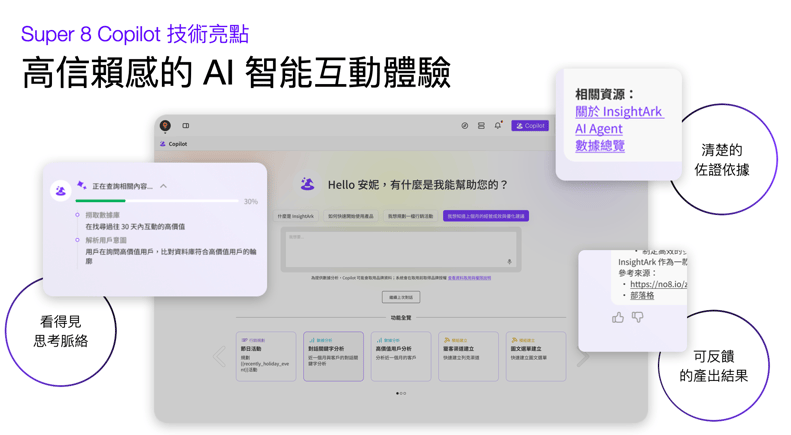791x435 pixels.
Task: Open the notifications bell icon
Action: 498,125
